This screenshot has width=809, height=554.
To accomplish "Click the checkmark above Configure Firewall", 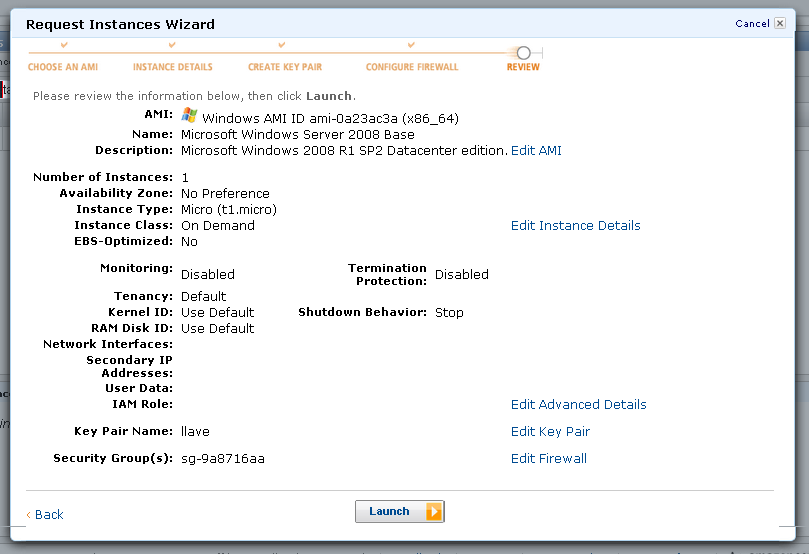I will [411, 45].
